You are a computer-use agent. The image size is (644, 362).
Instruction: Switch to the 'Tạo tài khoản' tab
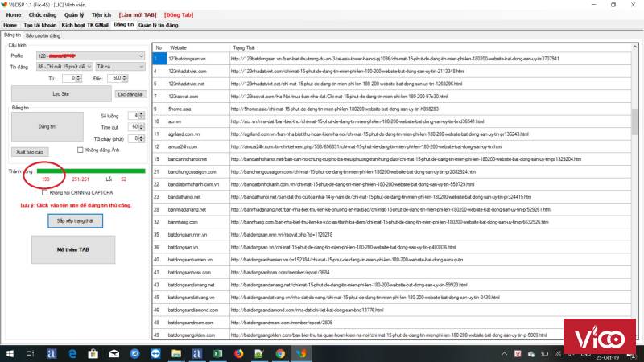[x=39, y=25]
